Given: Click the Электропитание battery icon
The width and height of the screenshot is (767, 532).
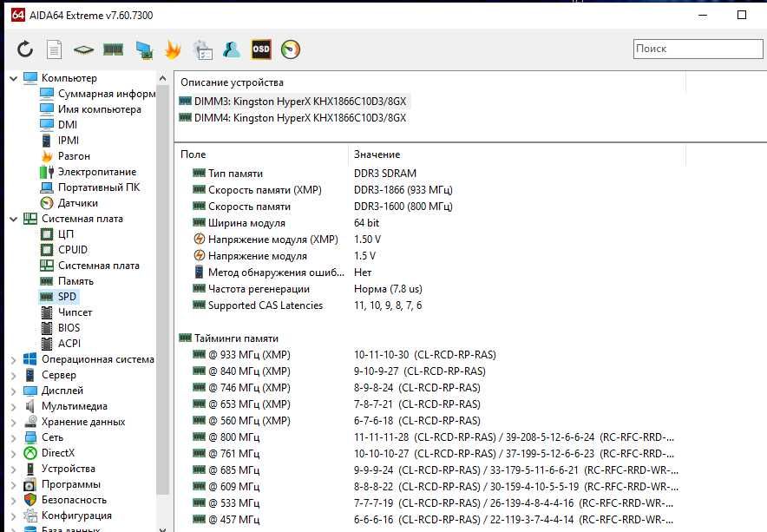Looking at the screenshot, I should click(x=47, y=172).
